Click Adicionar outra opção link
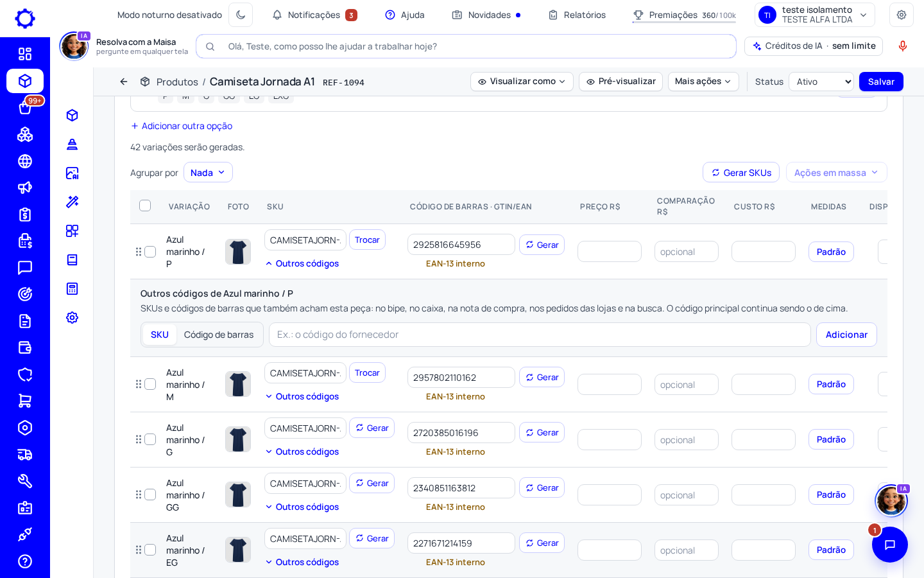This screenshot has height=578, width=924. click(182, 126)
